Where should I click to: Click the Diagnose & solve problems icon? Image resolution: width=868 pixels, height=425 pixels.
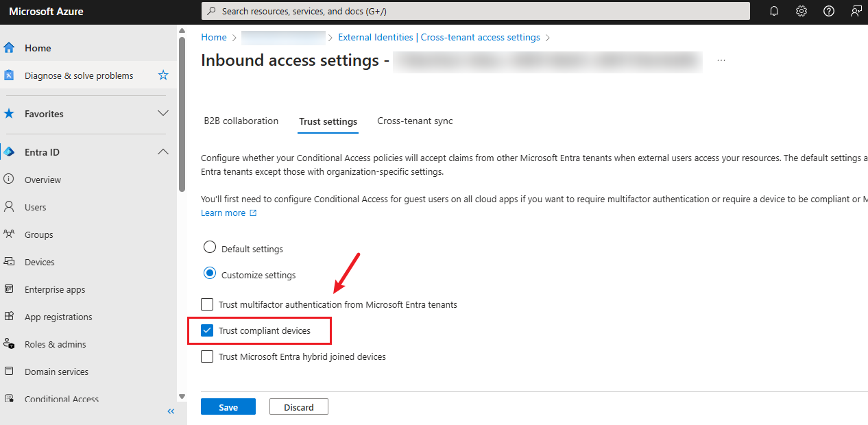(9, 75)
